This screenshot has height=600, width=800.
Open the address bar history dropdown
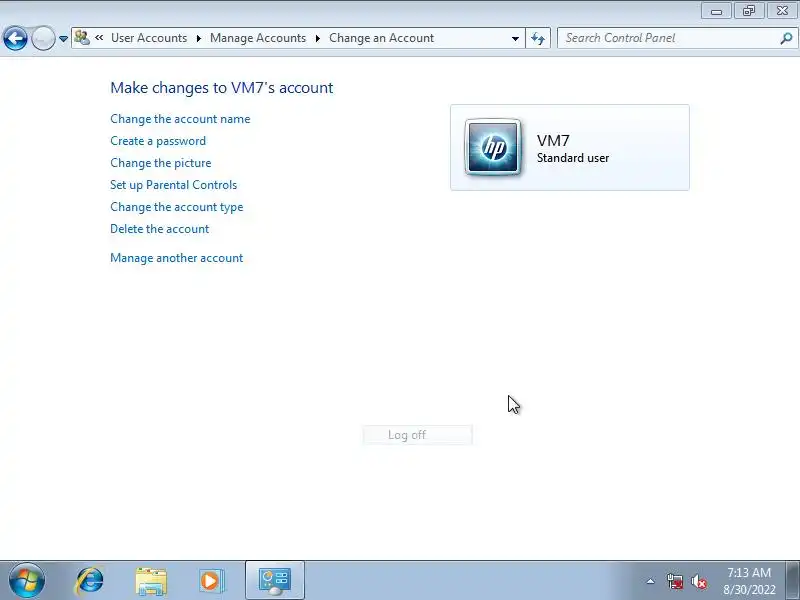click(515, 38)
